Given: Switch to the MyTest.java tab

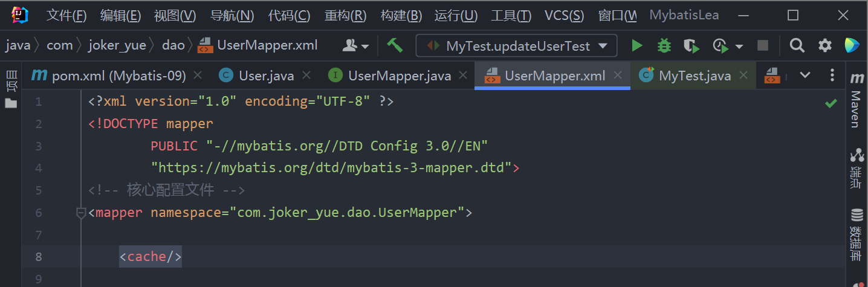Looking at the screenshot, I should coord(695,76).
